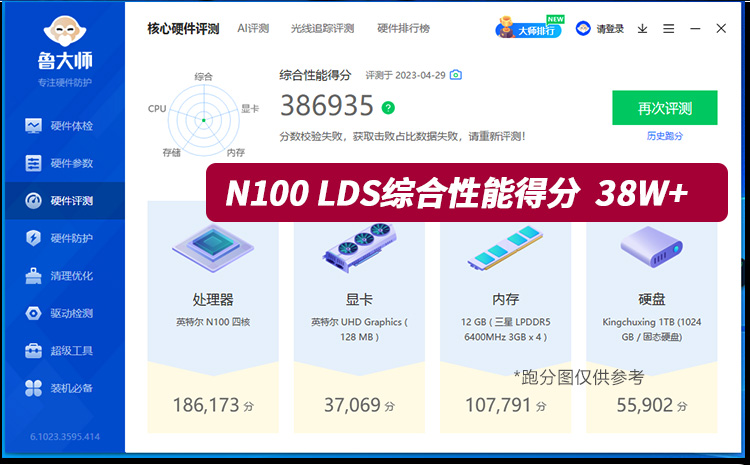Click the 分数校验失败 error message
Viewport: 750px width, 465px height.
402,136
